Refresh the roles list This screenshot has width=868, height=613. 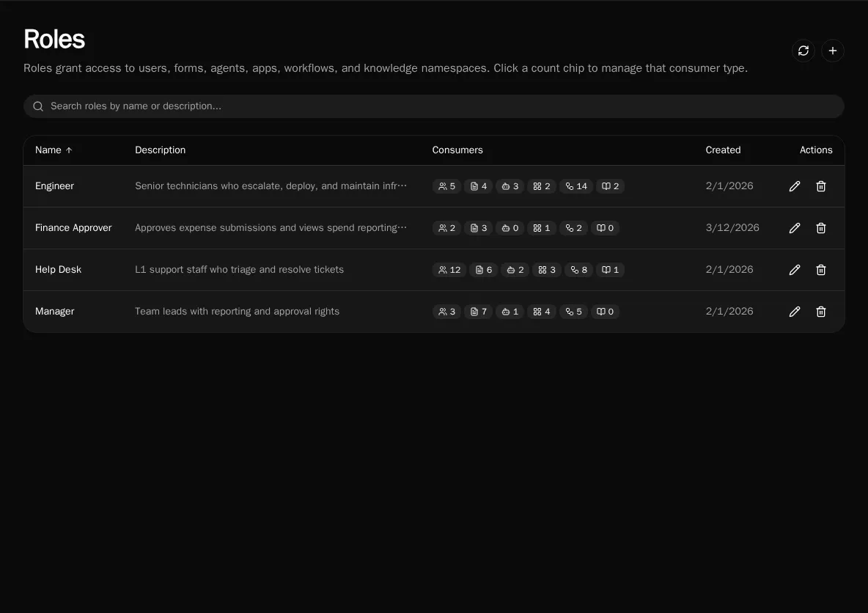point(803,51)
